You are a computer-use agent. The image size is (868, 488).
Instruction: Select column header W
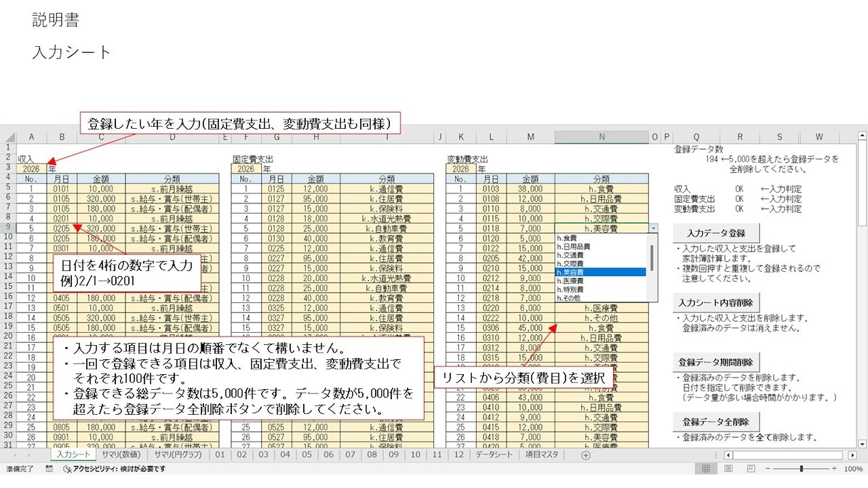819,137
